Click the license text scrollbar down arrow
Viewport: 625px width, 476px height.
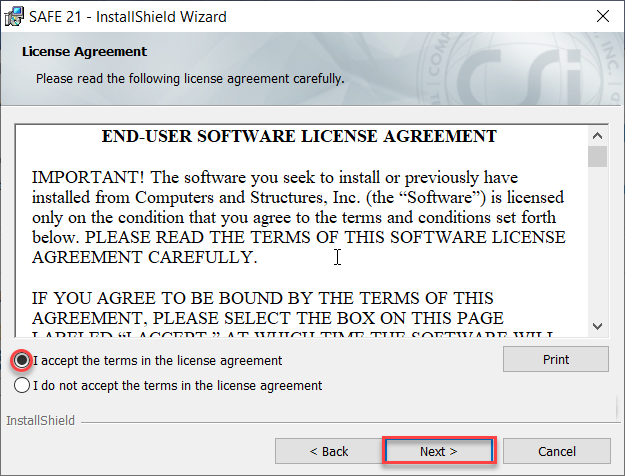(597, 326)
